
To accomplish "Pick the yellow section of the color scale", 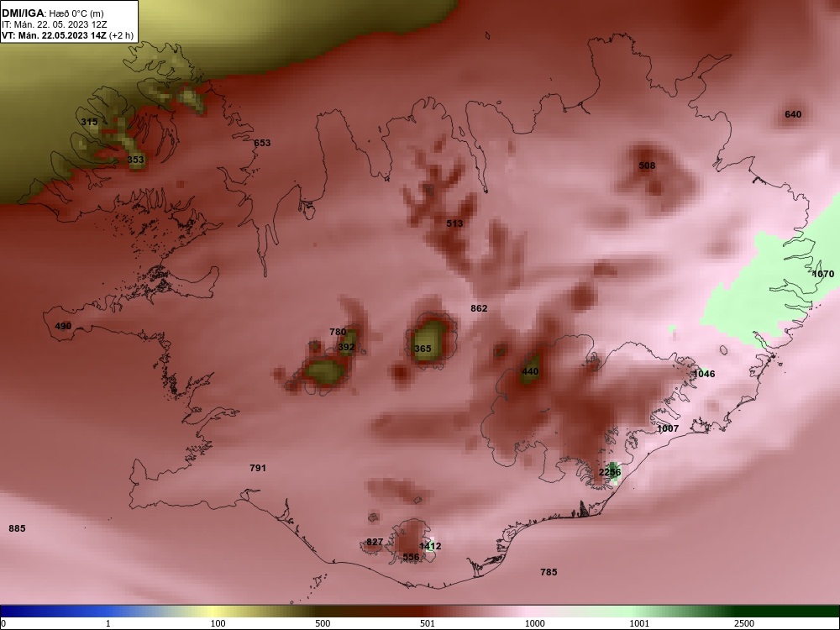I will [x=212, y=612].
